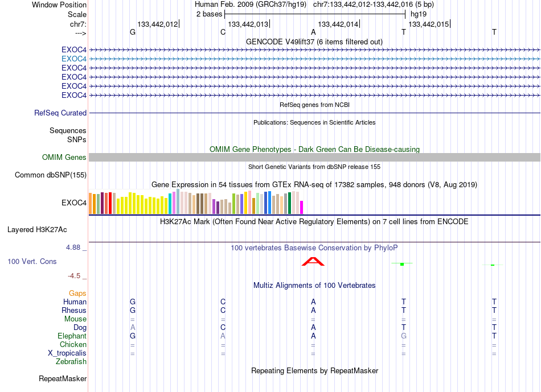Screen dimensions: 541x392
Task: Click the 133,442,012 coordinate label
Action: pyautogui.click(x=158, y=24)
